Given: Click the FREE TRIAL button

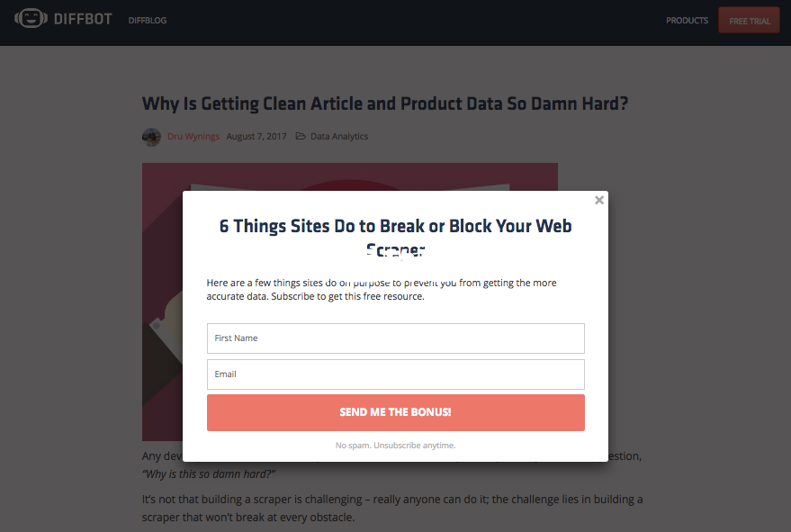Looking at the screenshot, I should 749,21.
